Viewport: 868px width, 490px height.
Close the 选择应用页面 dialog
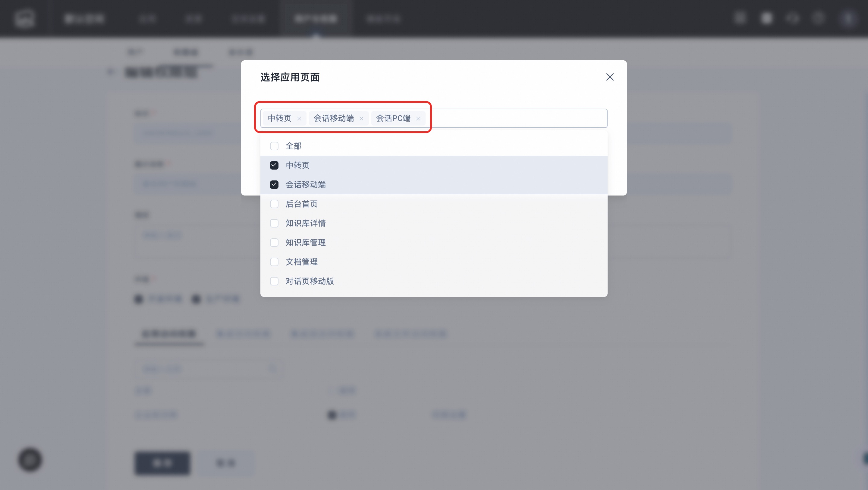pyautogui.click(x=609, y=77)
